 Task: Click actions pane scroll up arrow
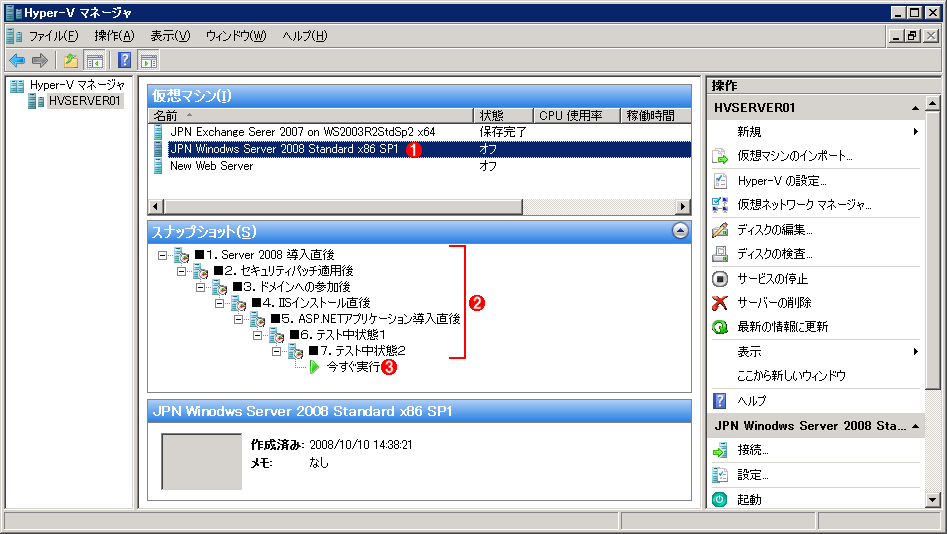pyautogui.click(x=933, y=103)
